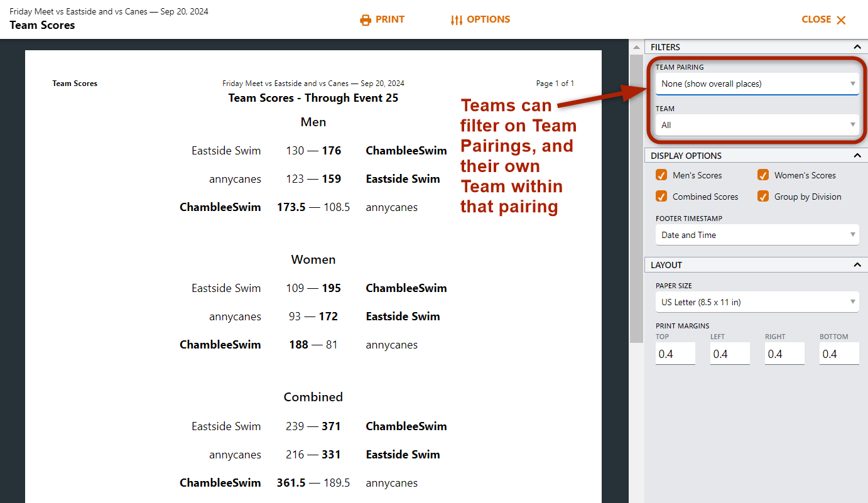
Task: Change paper size via the Paper Size dropdown
Action: [757, 302]
